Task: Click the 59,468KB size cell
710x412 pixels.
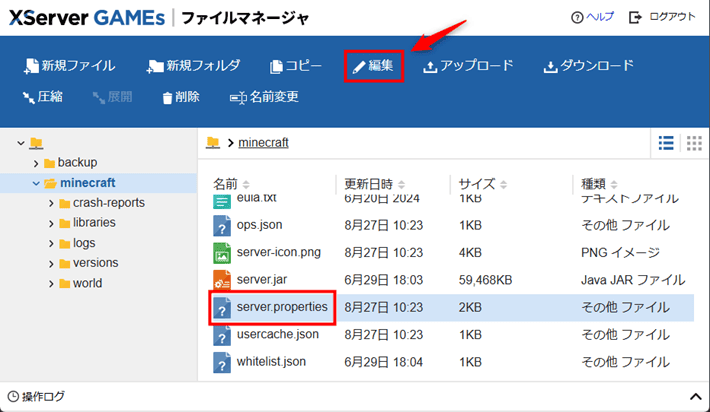Action: 485,280
